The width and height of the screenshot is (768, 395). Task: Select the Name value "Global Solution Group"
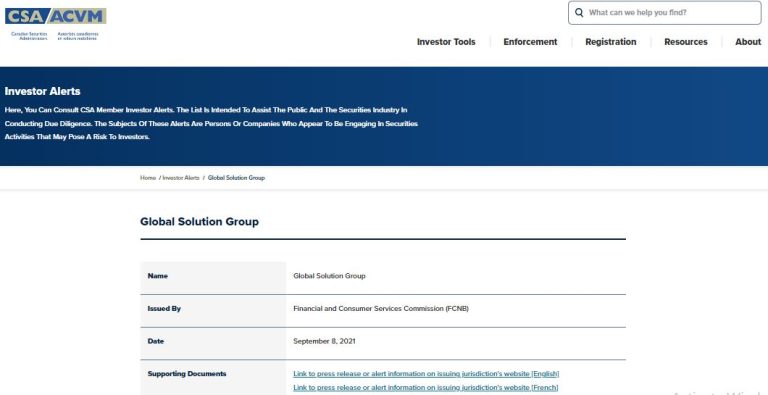coord(329,276)
